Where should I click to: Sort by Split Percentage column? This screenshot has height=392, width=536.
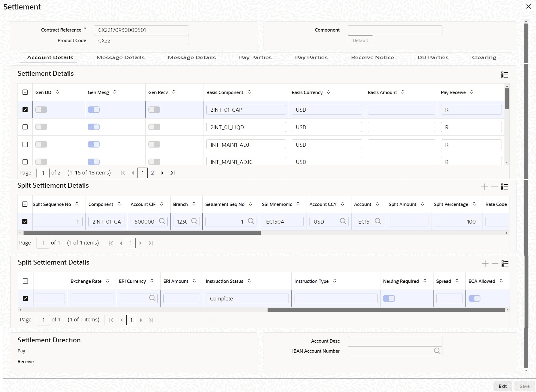coord(474,204)
